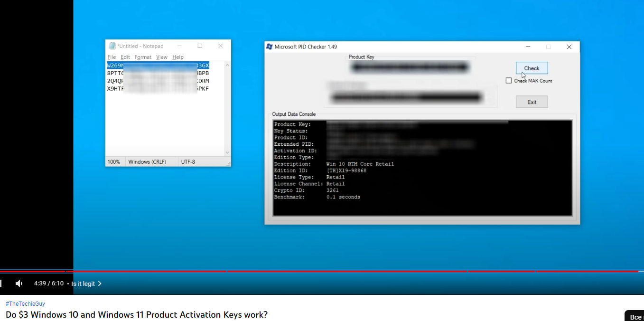The height and width of the screenshot is (321, 644).
Task: Click the Notepad line starting with X9HT
Action: [158, 88]
